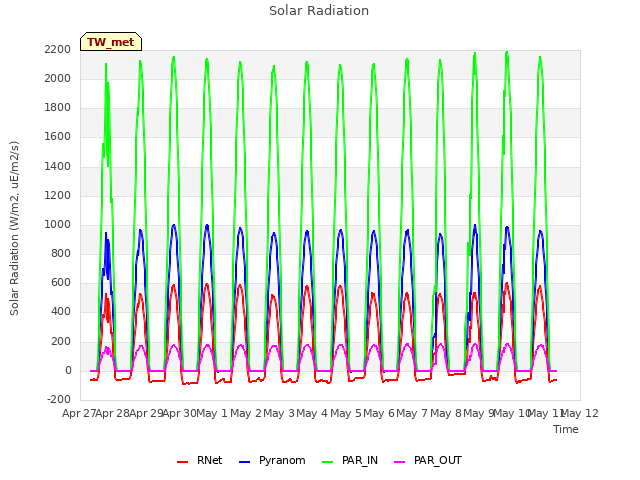Toggle the PAR_OUT legend entry
The height and width of the screenshot is (480, 640).
[x=428, y=460]
